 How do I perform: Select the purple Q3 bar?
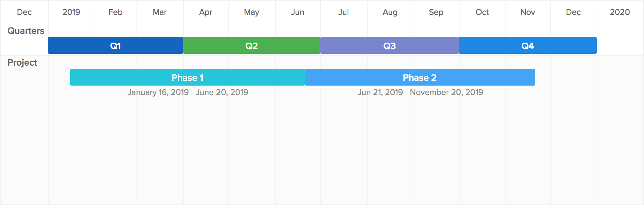[x=390, y=45]
